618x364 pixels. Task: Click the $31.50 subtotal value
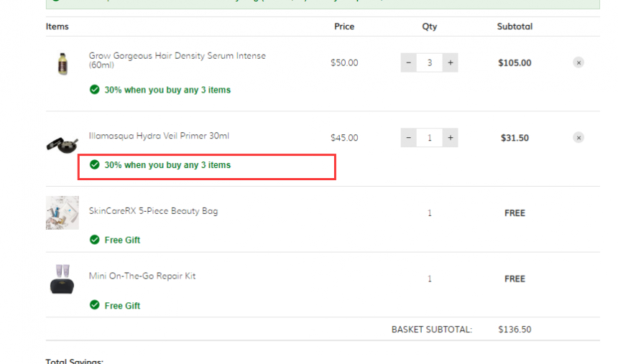tap(515, 138)
